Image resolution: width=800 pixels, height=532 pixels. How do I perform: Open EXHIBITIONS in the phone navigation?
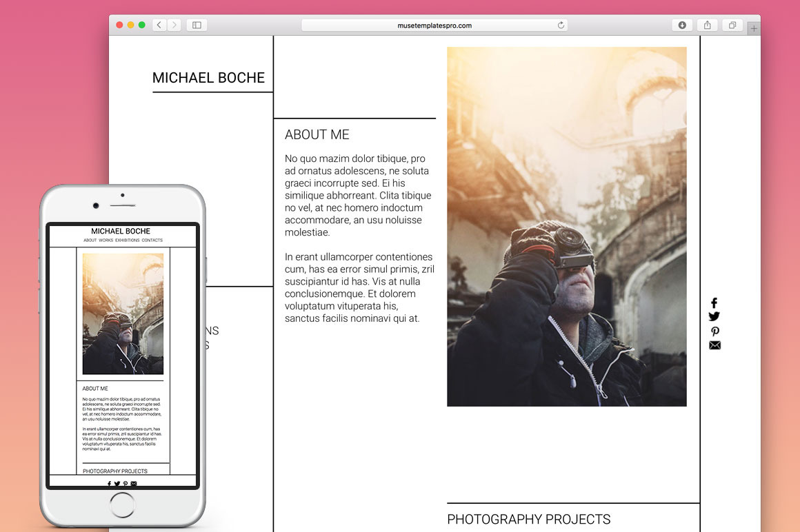point(127,241)
